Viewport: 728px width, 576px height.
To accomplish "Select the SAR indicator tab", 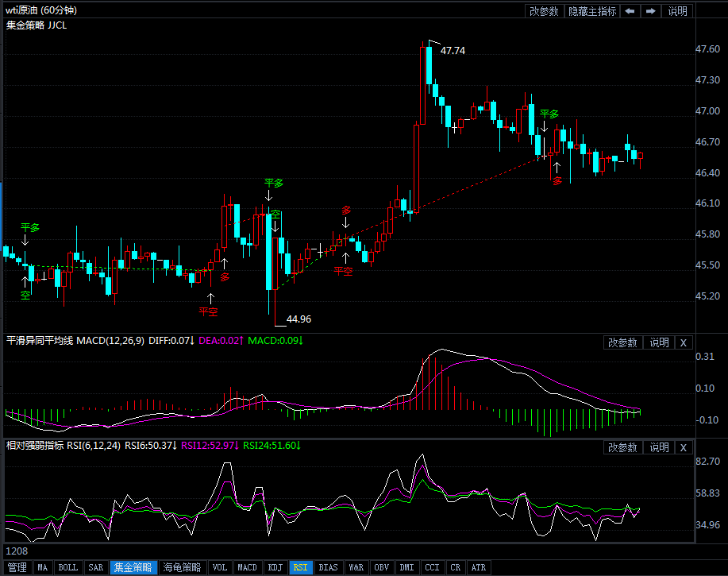I will click(x=95, y=568).
